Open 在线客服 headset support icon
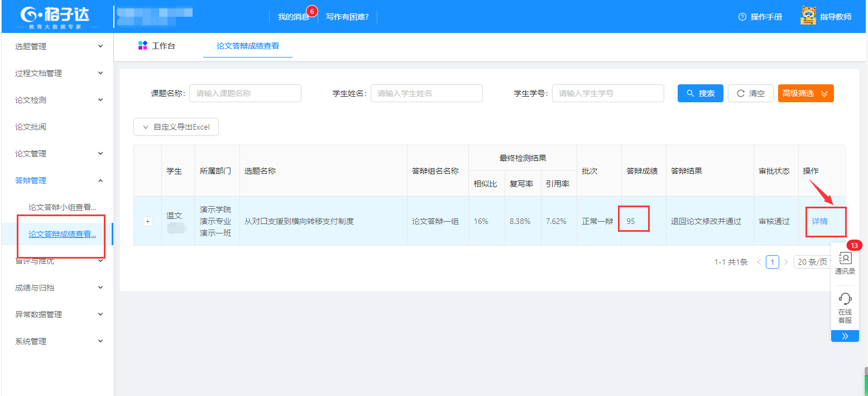This screenshot has height=396, width=868. tap(845, 299)
